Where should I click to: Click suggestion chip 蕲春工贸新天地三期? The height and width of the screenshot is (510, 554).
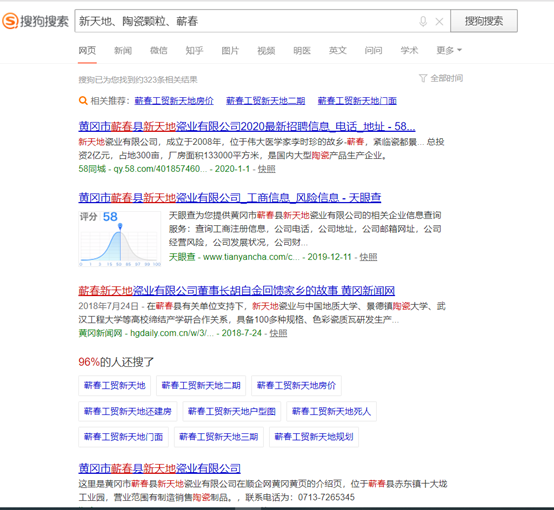219,437
